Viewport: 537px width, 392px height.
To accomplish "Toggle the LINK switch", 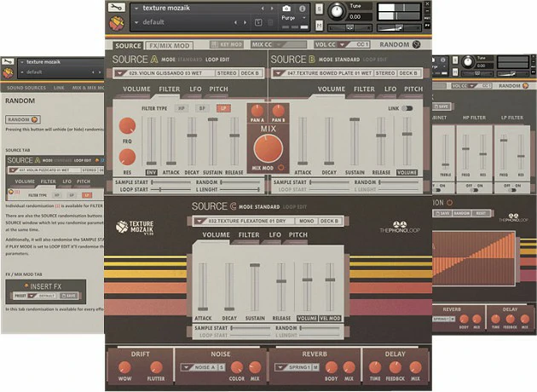I will [407, 108].
